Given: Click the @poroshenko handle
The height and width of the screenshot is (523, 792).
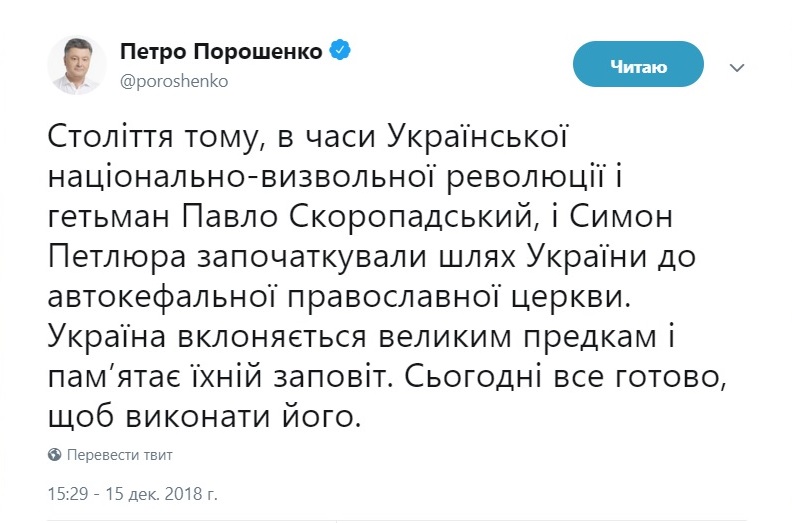Looking at the screenshot, I should (174, 82).
